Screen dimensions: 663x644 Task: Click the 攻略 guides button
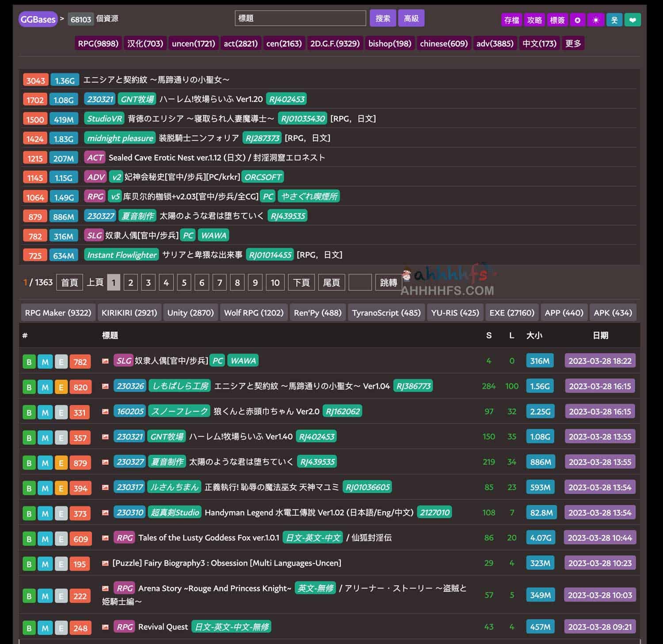534,20
